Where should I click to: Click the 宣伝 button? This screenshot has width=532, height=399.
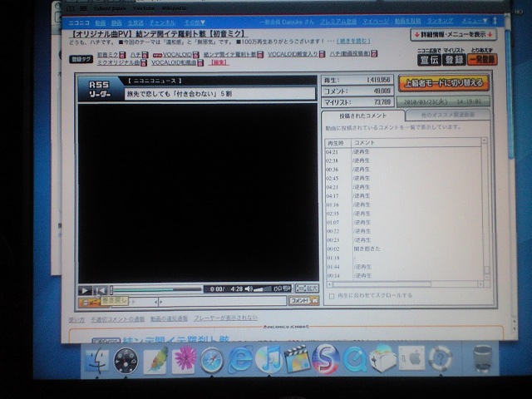point(429,60)
